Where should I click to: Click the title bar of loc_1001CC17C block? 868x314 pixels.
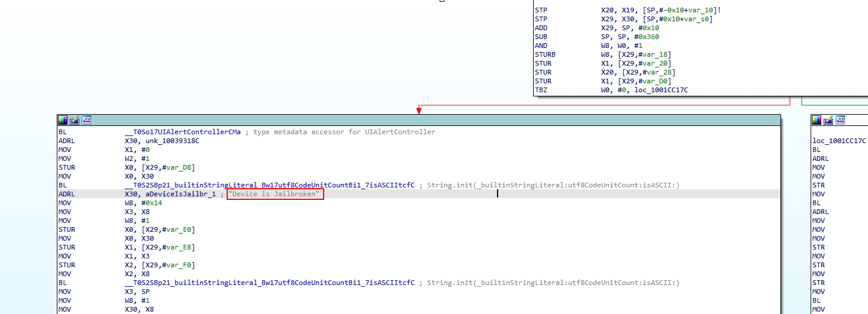click(840, 120)
